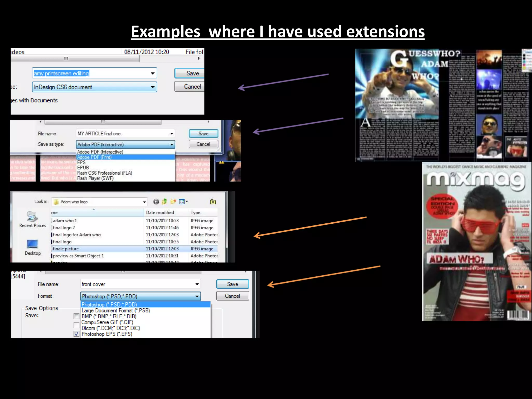
Task: Create a new folder icon in Open dialog
Action: coord(173,202)
